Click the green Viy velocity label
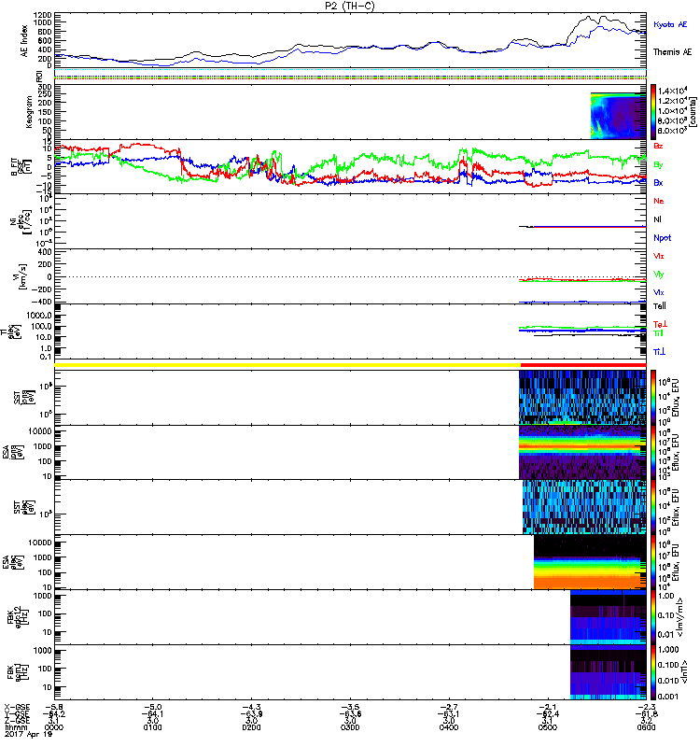The width and height of the screenshot is (700, 747). 658,275
